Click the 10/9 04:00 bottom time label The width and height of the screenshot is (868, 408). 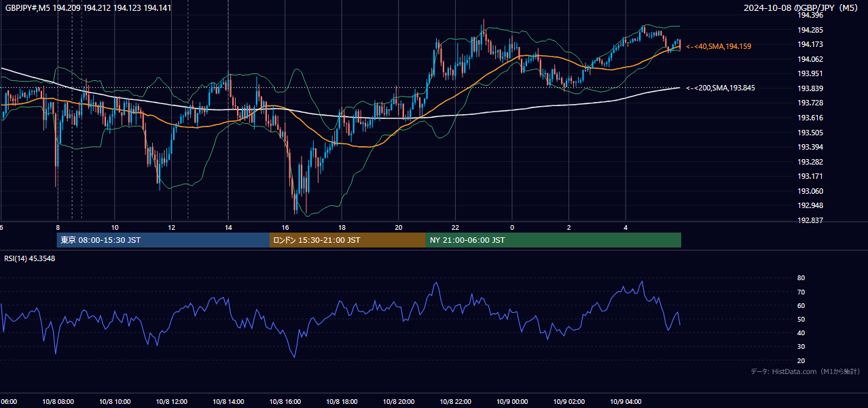pos(626,402)
